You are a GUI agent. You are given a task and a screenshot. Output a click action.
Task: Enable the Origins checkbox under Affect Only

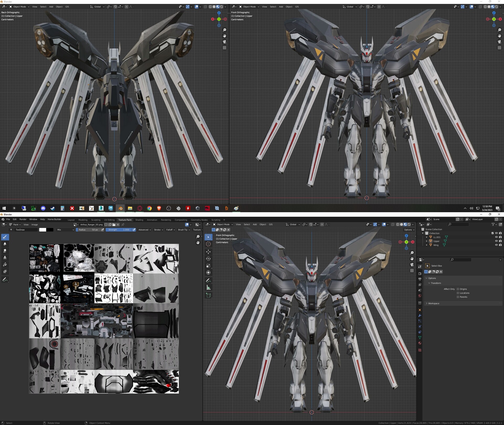coord(458,289)
